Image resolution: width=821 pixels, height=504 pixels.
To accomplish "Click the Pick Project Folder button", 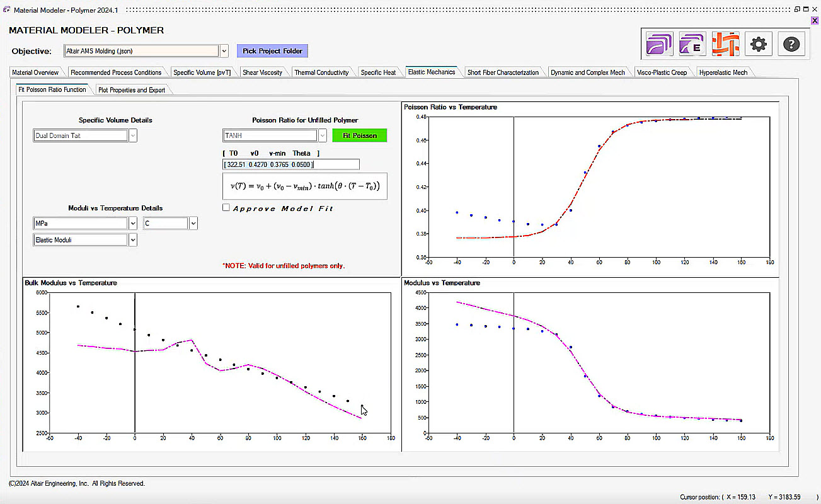I will click(272, 51).
